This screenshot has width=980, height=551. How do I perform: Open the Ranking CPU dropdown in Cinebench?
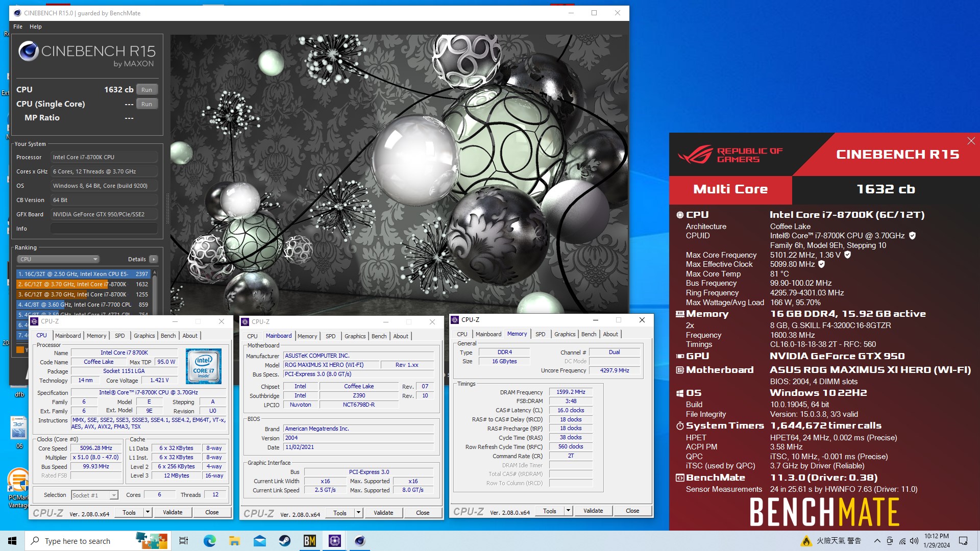click(58, 259)
